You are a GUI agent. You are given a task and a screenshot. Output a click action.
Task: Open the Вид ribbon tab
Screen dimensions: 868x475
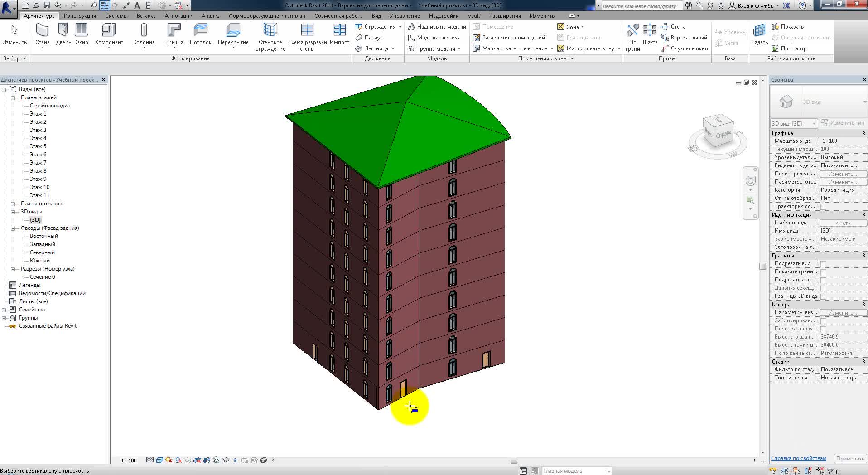click(376, 16)
